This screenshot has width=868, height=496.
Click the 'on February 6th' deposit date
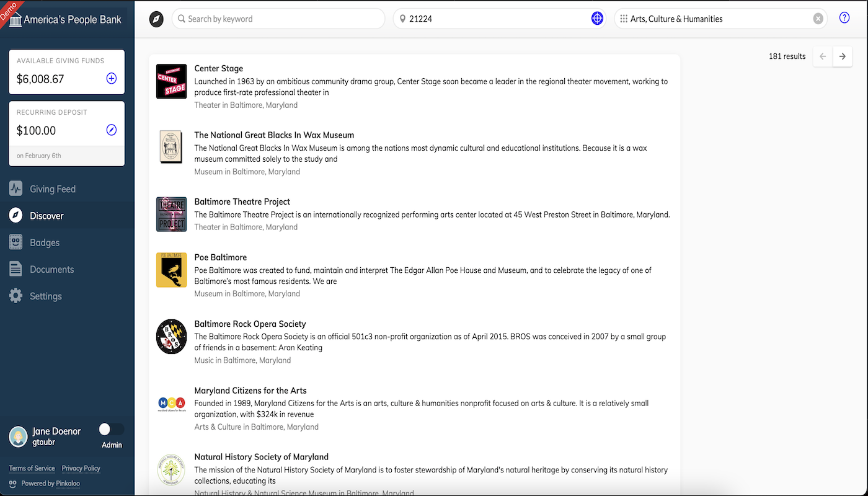pyautogui.click(x=39, y=156)
